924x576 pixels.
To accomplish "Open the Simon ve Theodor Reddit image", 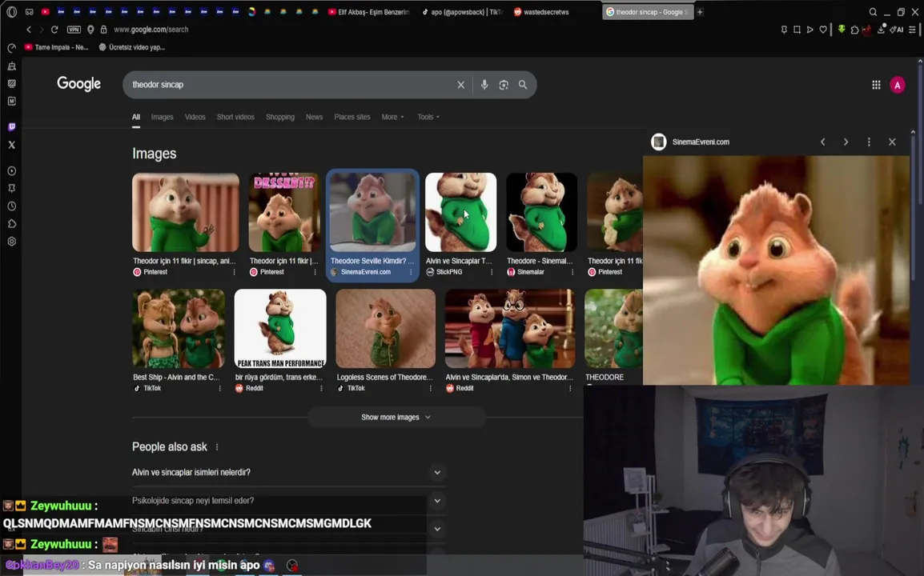I will click(x=510, y=329).
